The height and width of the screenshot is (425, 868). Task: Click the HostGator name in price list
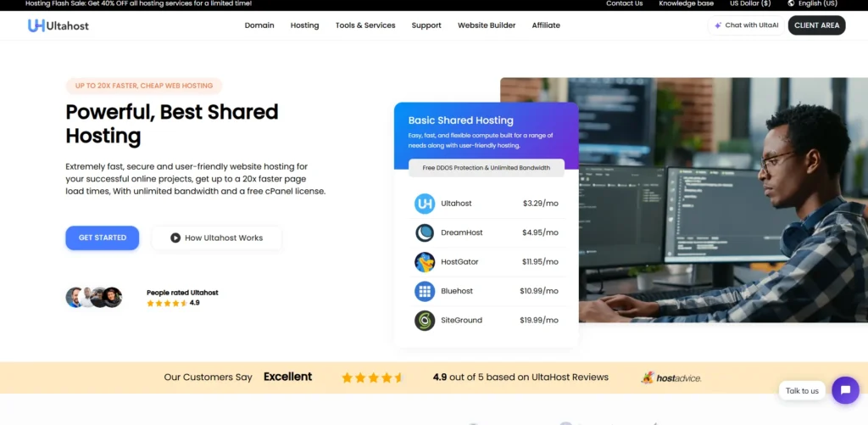(459, 262)
